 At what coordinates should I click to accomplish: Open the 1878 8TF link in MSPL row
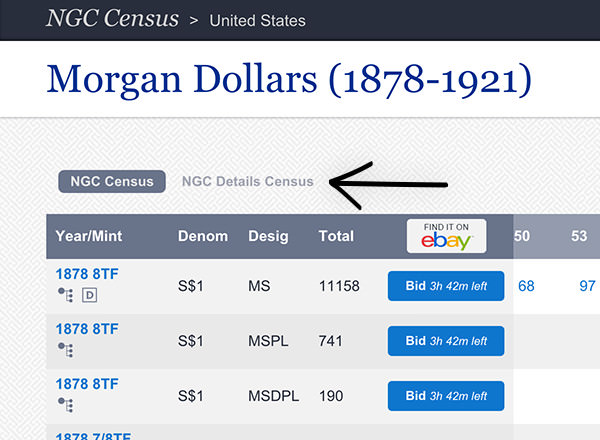click(87, 329)
